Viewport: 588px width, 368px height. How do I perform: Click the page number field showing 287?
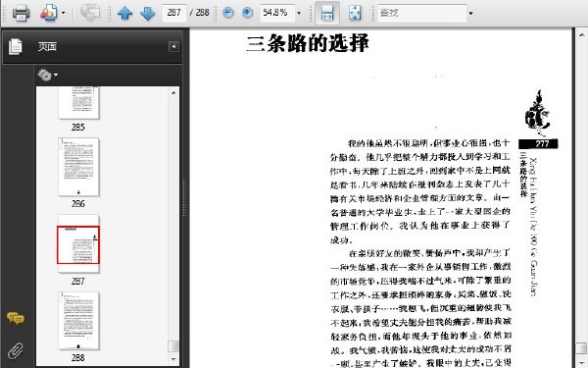tap(174, 13)
